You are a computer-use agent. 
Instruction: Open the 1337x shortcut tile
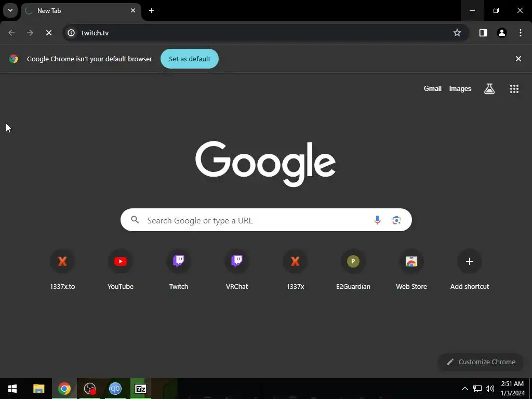click(295, 270)
